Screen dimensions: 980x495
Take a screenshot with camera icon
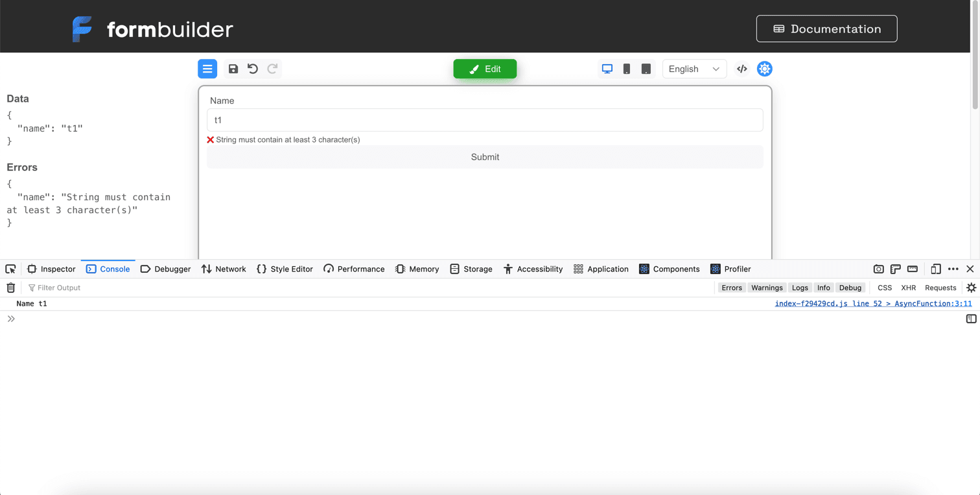point(878,269)
